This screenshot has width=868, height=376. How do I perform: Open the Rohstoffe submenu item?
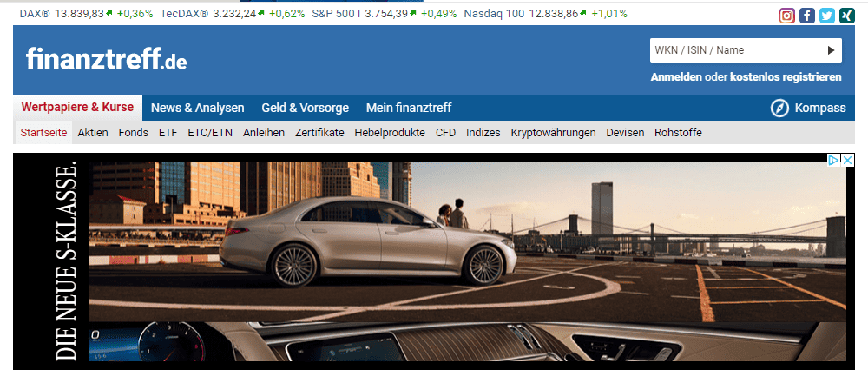[678, 133]
